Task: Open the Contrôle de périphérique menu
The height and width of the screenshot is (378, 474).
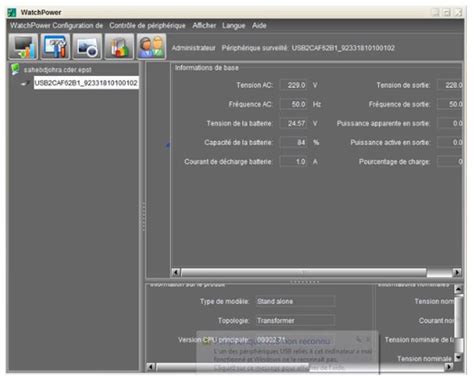Action: tap(147, 26)
